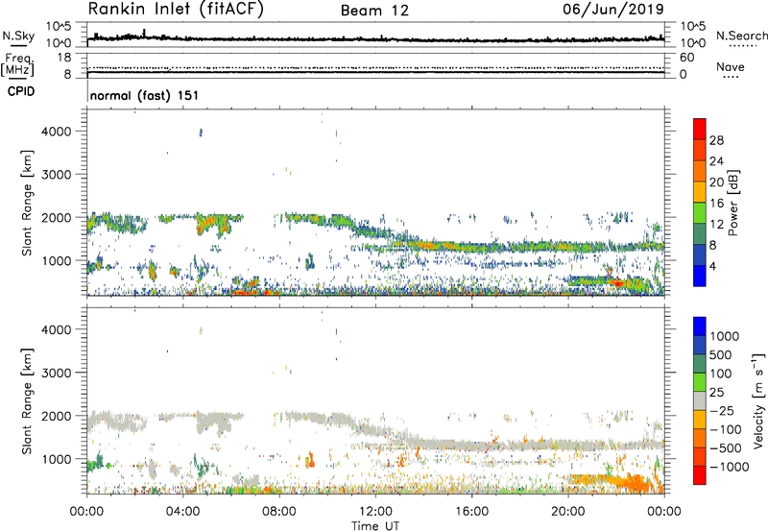Click '3000' tick on the power panel's range axis
Screen dimensions: 768x532
[x=57, y=175]
